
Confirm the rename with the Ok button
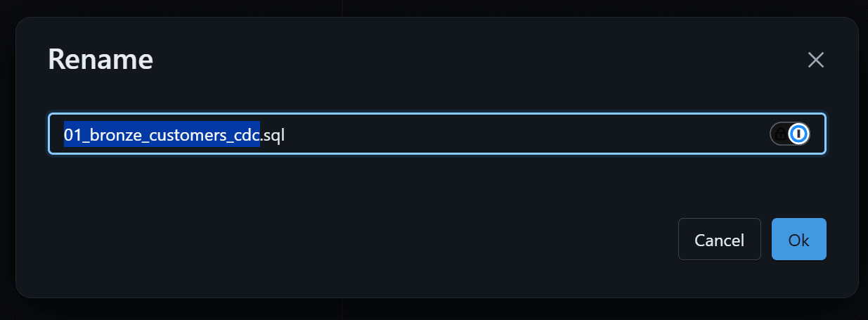pyautogui.click(x=798, y=240)
